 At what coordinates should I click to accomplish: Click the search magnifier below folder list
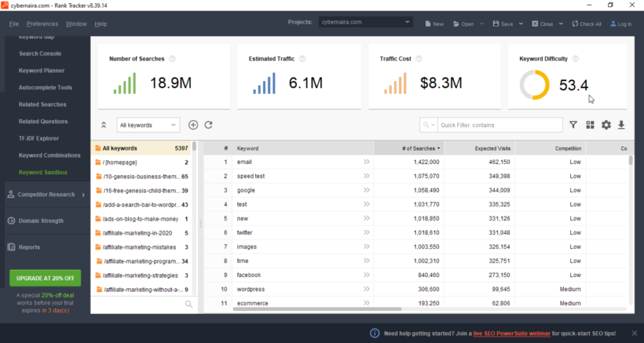tap(189, 305)
